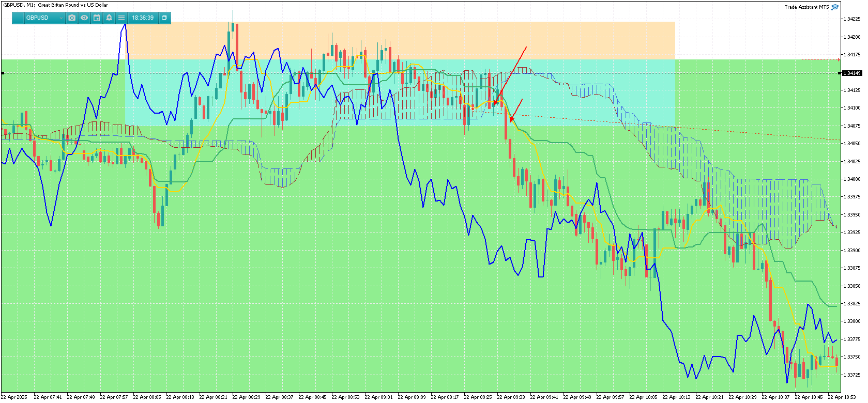Click the red arrow marker on price axis
Viewport: 868px width, 403px height.
tap(839, 60)
